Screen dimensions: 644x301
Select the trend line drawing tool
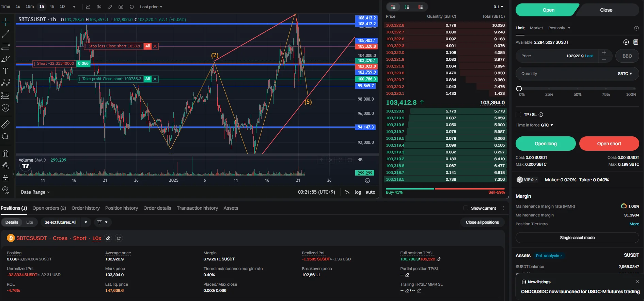(5, 34)
